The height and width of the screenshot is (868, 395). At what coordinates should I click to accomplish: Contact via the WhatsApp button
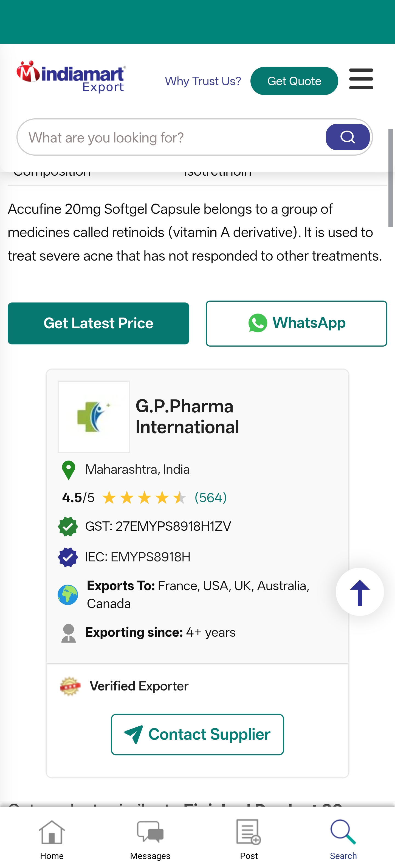296,323
